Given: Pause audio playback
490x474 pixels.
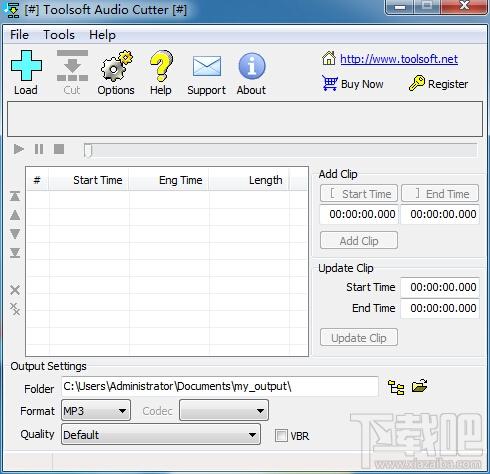Looking at the screenshot, I should (39, 149).
